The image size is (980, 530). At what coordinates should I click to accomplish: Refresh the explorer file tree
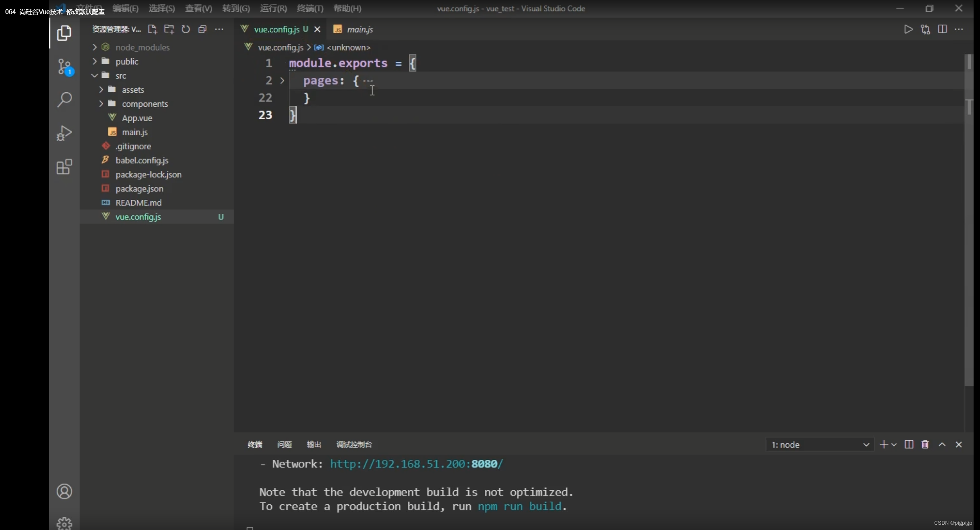tap(185, 29)
